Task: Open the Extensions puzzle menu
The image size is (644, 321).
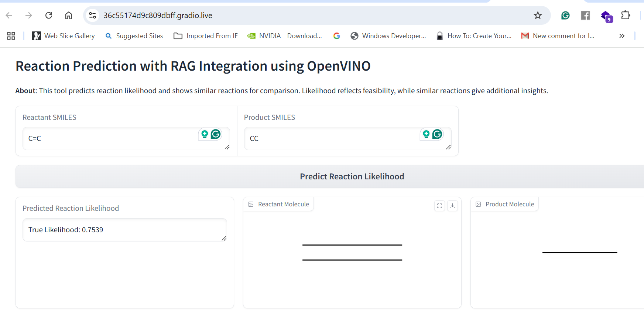Action: point(626,15)
